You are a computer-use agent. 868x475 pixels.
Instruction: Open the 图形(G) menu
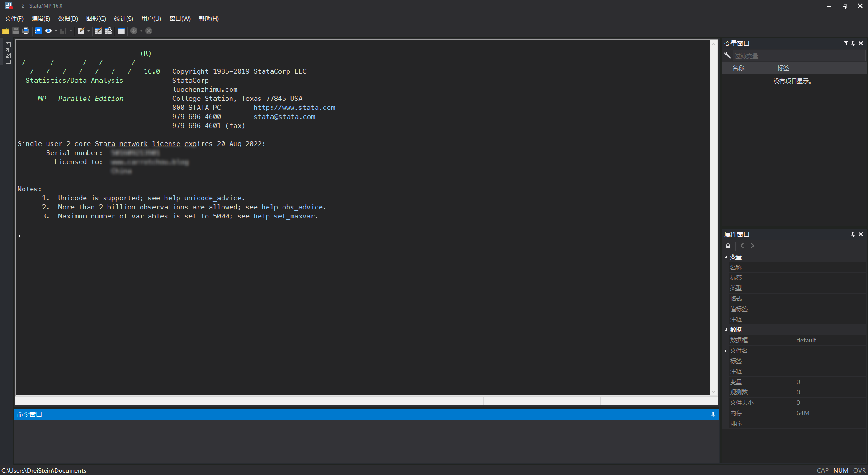(x=96, y=19)
